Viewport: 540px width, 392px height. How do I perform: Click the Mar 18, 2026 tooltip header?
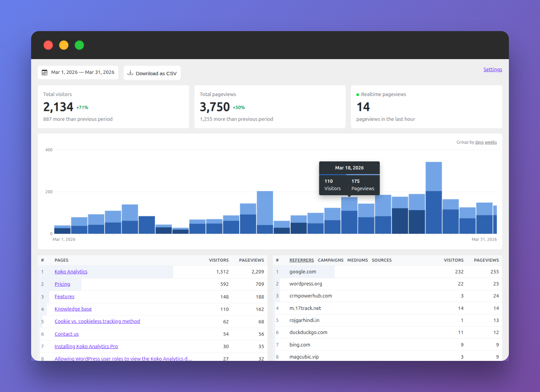coord(349,168)
